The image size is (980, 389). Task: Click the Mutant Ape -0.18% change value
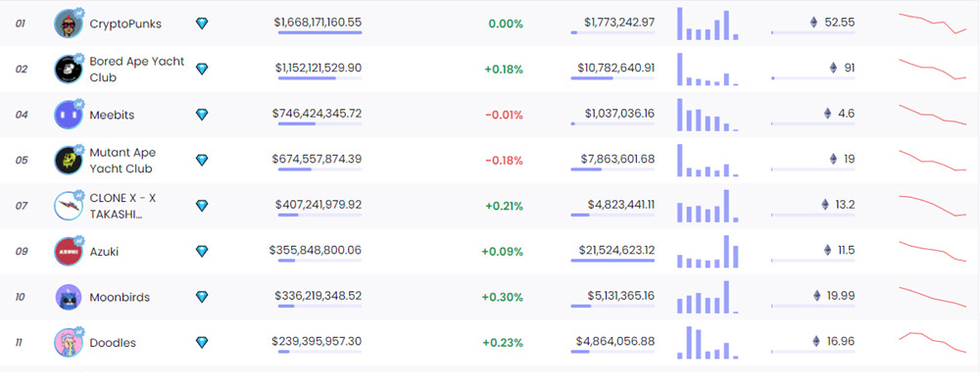505,161
